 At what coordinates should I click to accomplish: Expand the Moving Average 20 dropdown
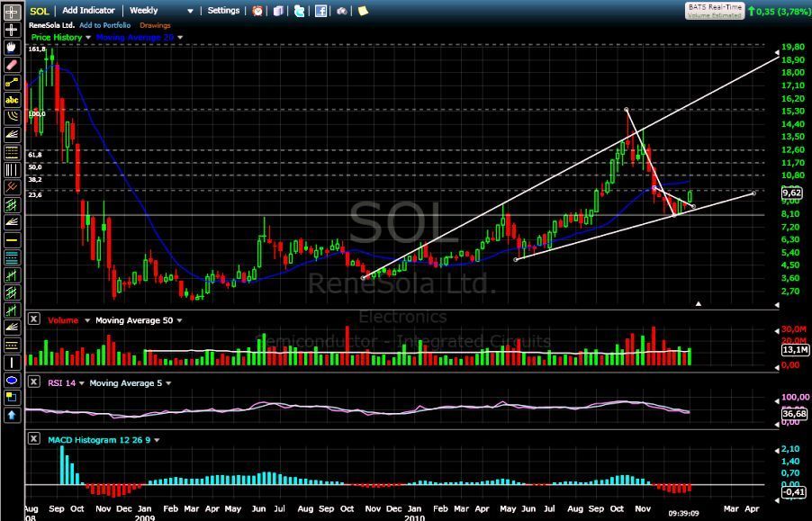tap(180, 37)
